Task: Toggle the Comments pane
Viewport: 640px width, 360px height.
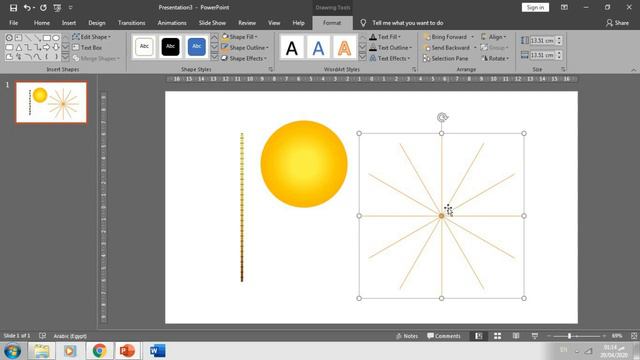Action: click(444, 336)
